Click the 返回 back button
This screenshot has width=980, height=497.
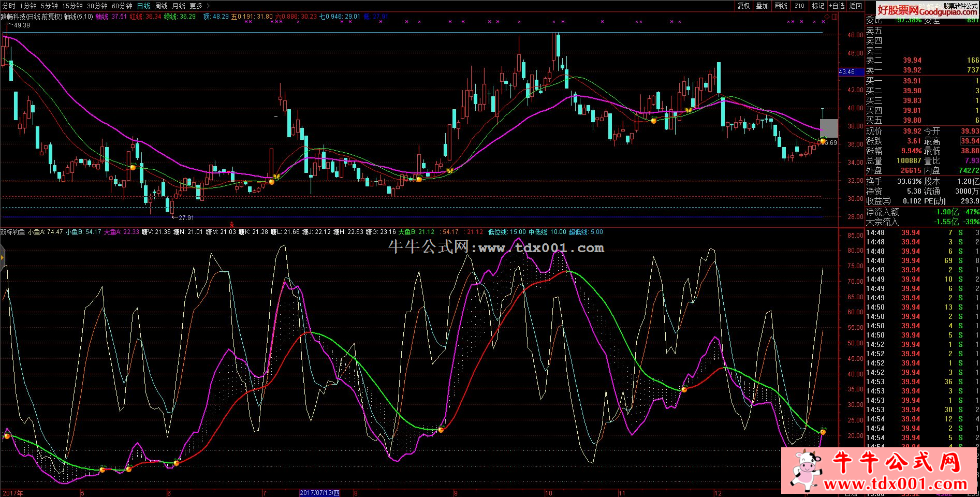(856, 6)
